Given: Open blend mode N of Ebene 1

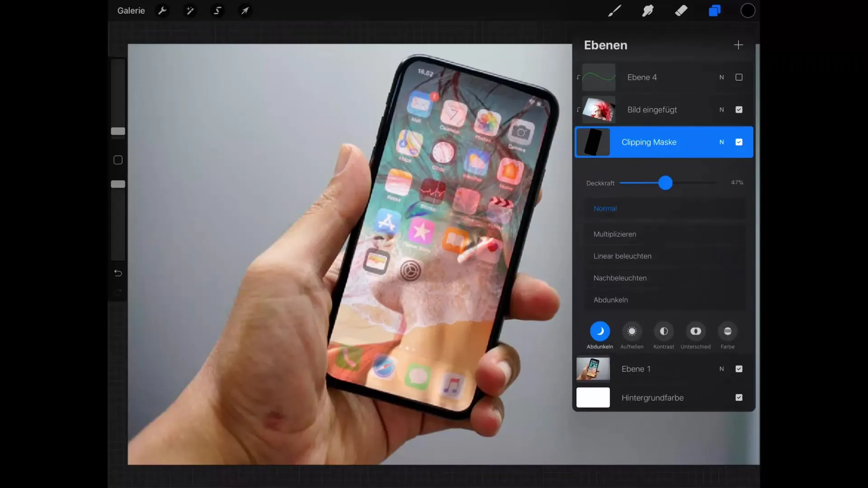Looking at the screenshot, I should coord(722,369).
